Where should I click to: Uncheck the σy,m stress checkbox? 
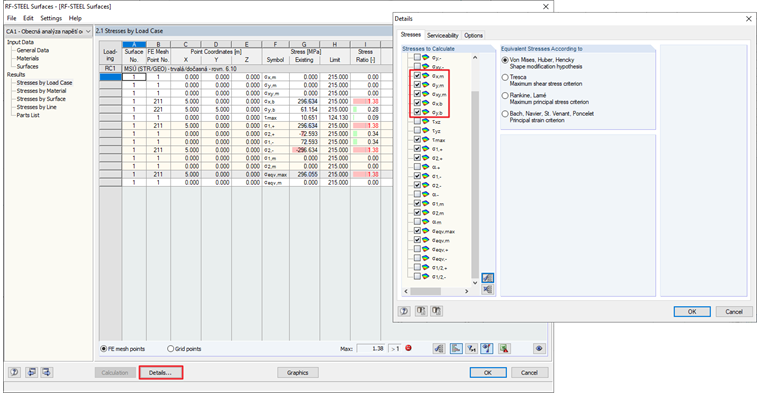pyautogui.click(x=417, y=85)
